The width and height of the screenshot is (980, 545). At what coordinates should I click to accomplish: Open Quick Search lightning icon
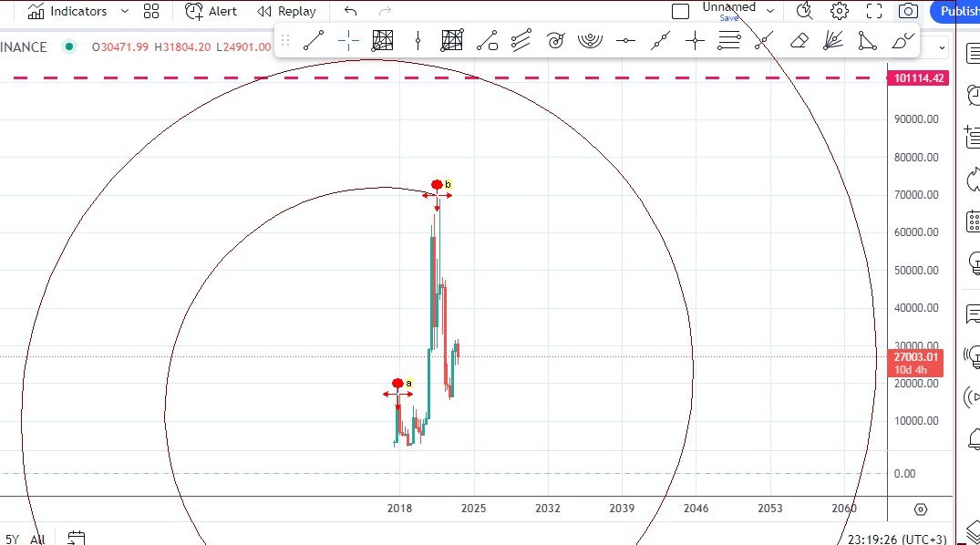[x=804, y=11]
